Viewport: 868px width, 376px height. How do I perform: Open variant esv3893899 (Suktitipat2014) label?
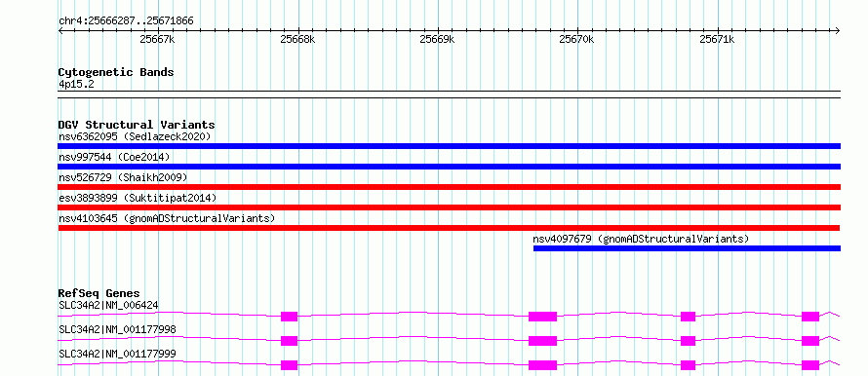(138, 198)
